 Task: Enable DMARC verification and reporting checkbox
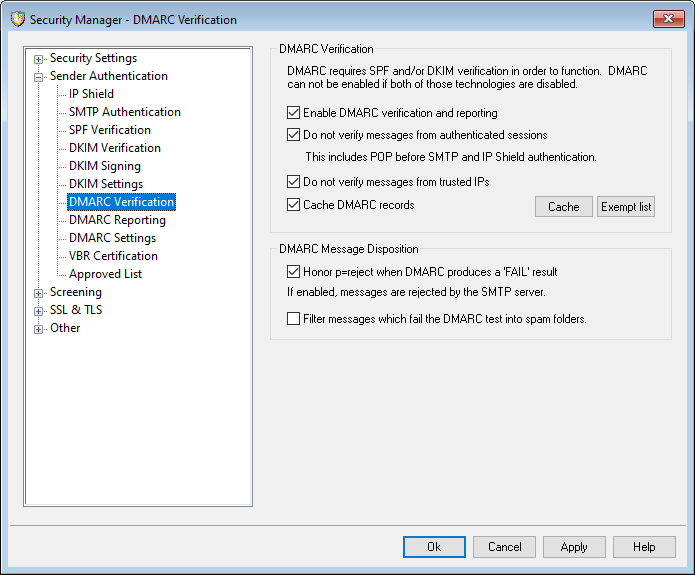[293, 113]
